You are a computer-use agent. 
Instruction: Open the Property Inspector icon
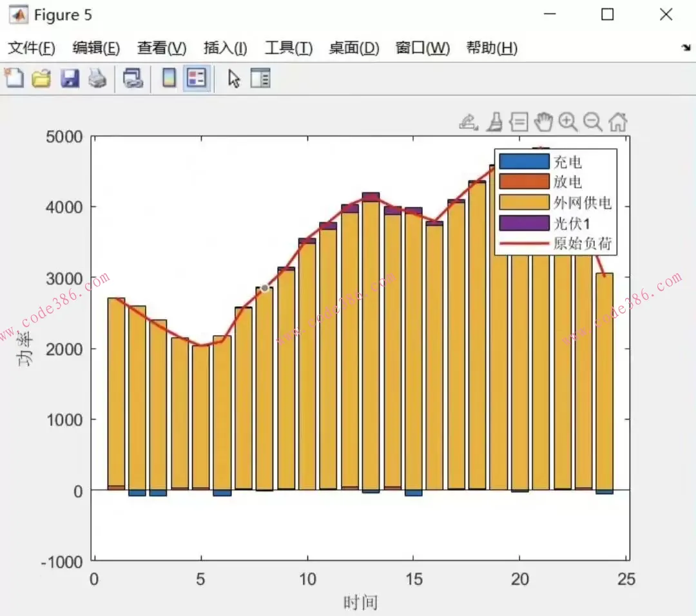(260, 79)
